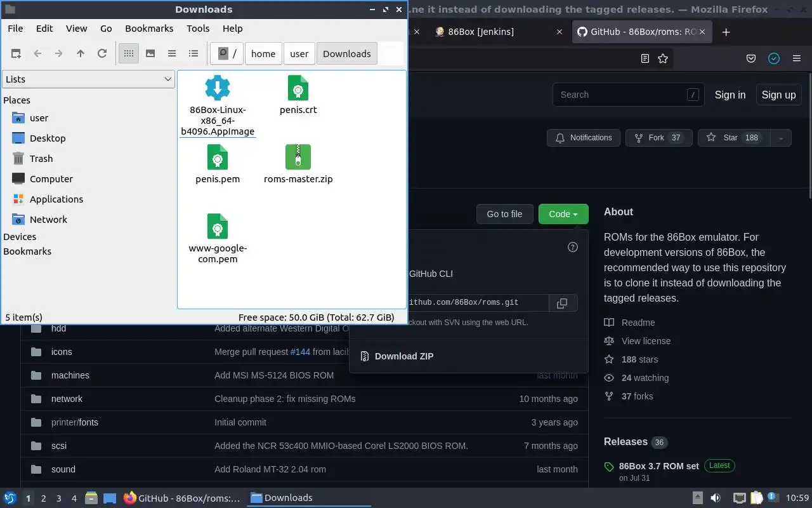Viewport: 812px width, 508px height.
Task: Open the Firefox hamburger menu
Action: (x=797, y=58)
